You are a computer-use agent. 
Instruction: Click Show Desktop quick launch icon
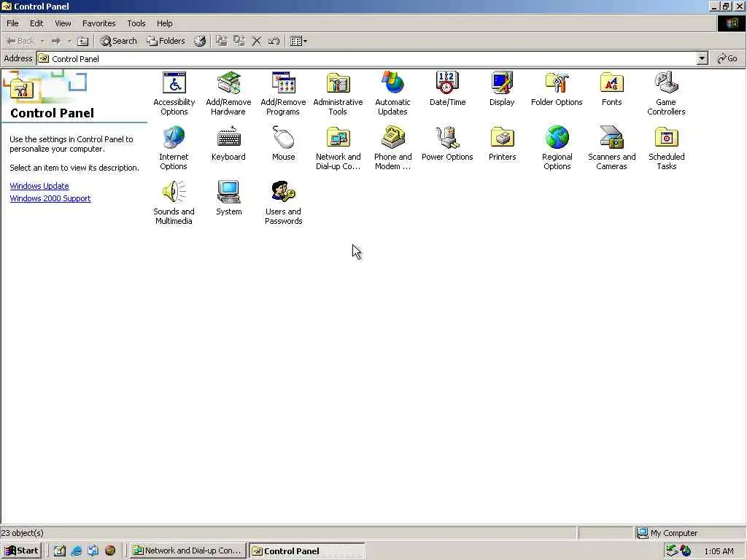coord(60,551)
